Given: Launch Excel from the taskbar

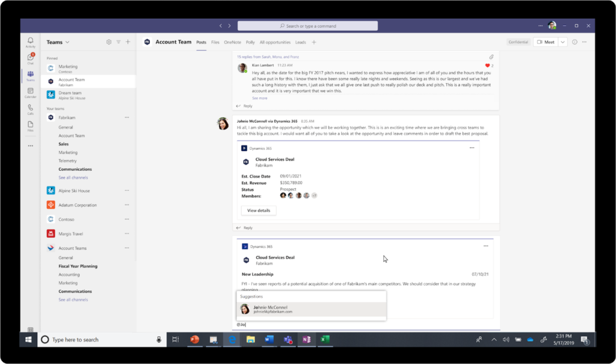Looking at the screenshot, I should tap(325, 339).
